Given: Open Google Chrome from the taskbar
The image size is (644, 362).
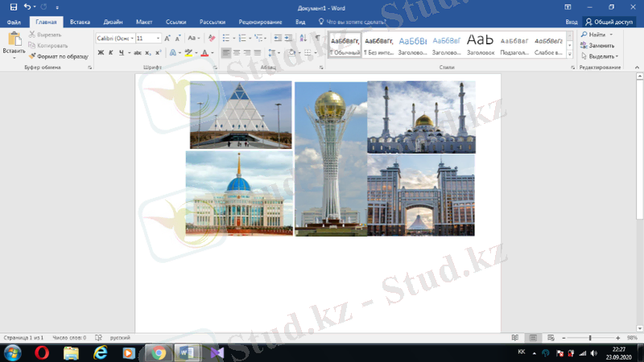Looking at the screenshot, I should (x=159, y=352).
